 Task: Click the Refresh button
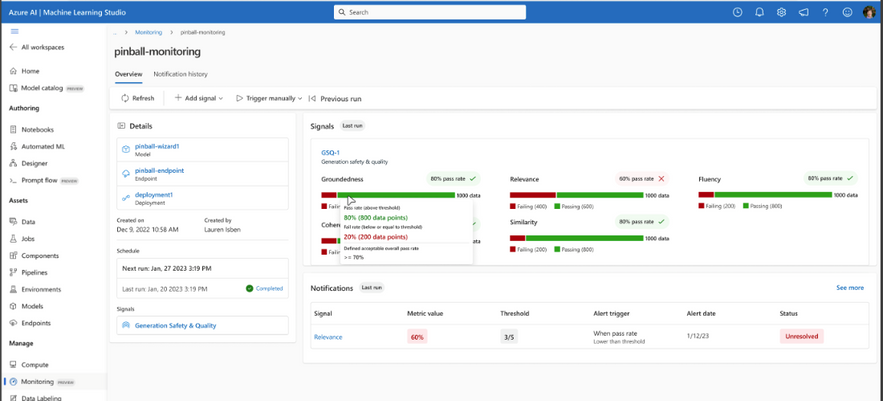(137, 98)
